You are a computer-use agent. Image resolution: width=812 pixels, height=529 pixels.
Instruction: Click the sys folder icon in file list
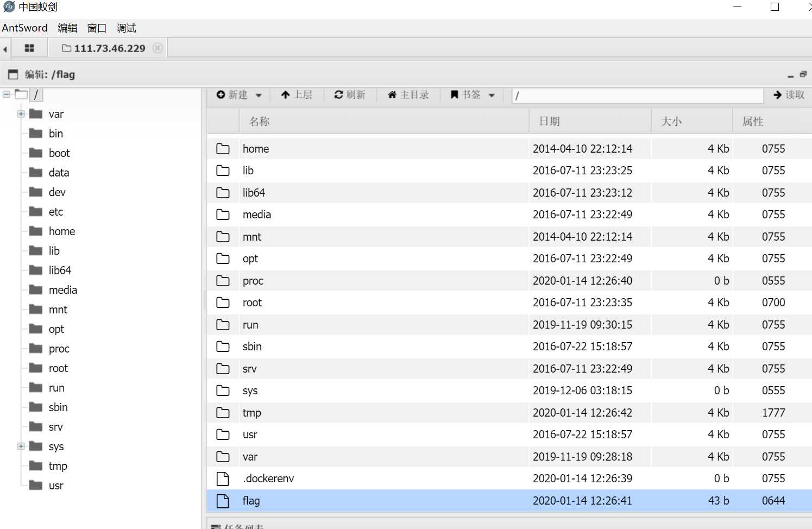(223, 391)
